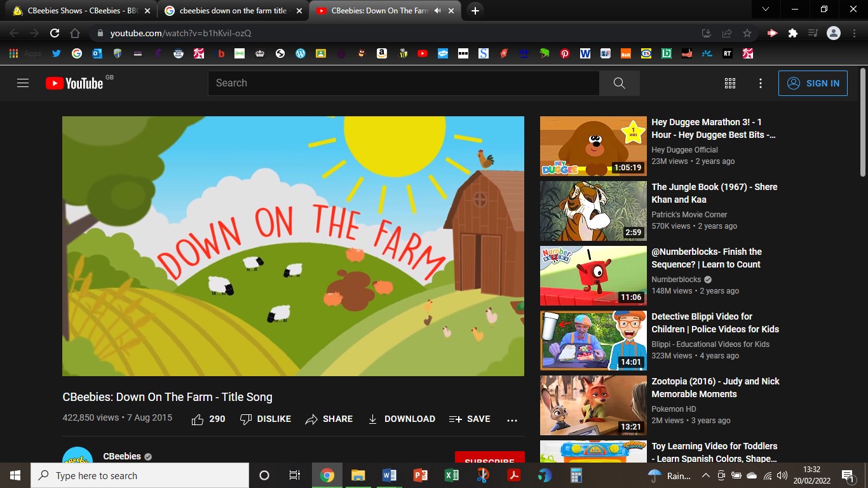Open the CBeebies channel name link
The width and height of the screenshot is (868, 488).
tap(122, 456)
